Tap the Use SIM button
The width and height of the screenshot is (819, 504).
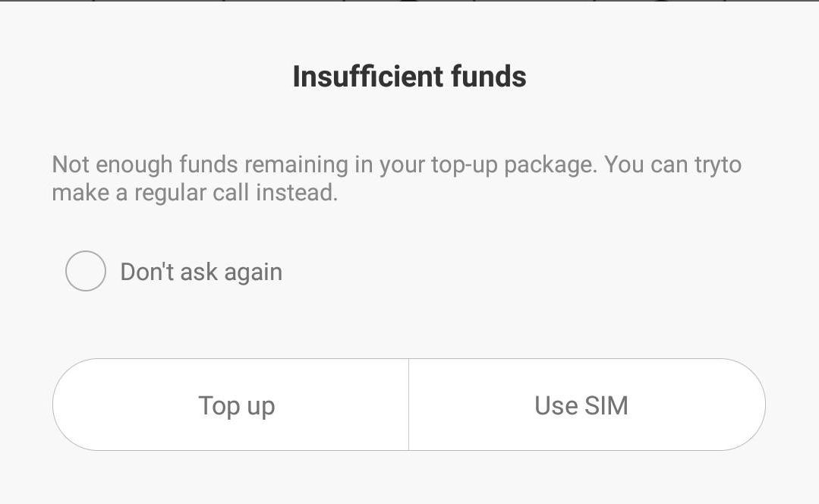tap(581, 405)
